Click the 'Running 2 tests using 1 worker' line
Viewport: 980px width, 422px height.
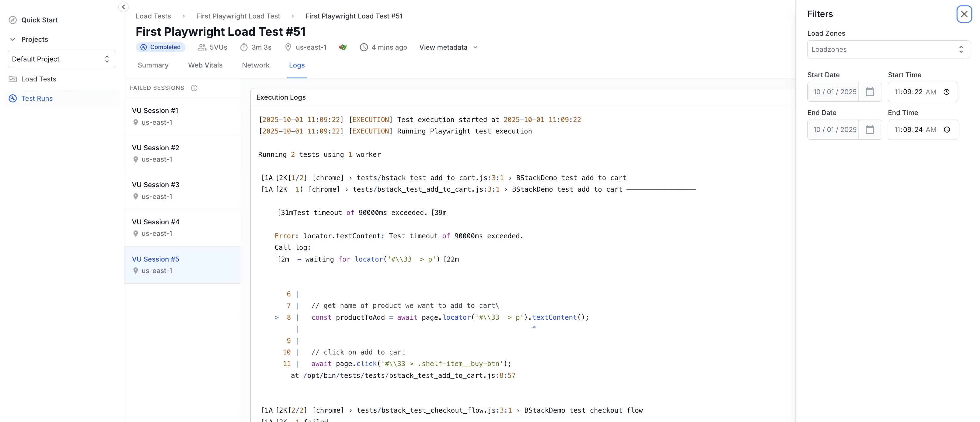[319, 154]
